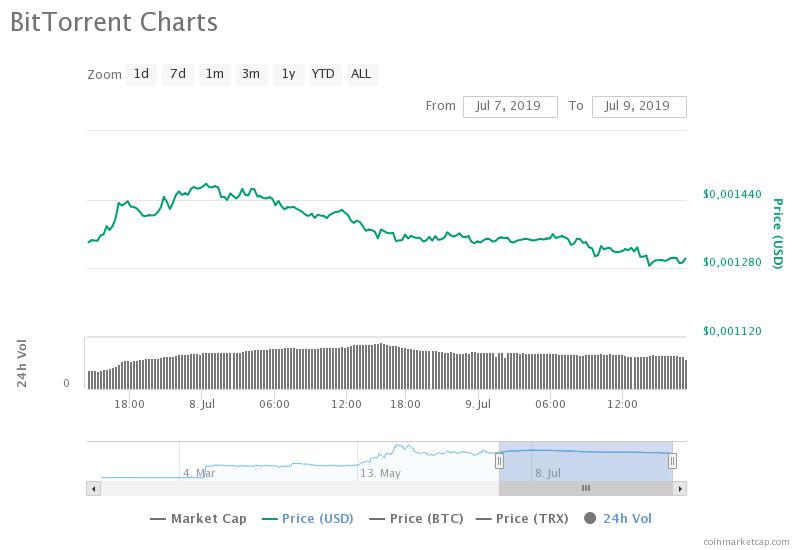
Task: Open the To date field, Jul 9, 2019
Action: click(639, 106)
